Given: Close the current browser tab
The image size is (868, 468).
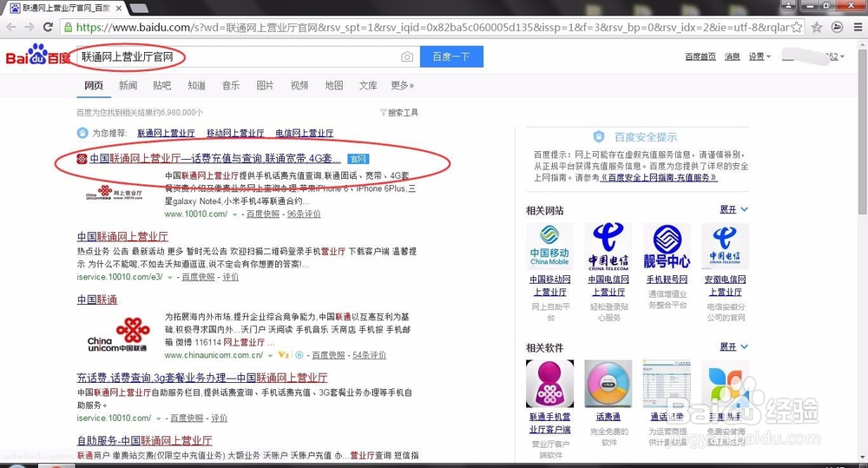Looking at the screenshot, I should (x=118, y=8).
